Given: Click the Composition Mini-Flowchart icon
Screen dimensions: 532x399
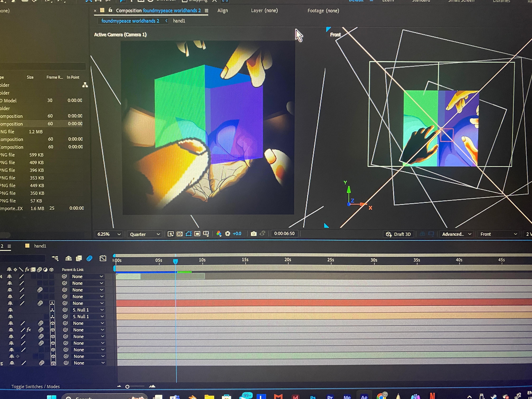Looking at the screenshot, I should click(x=55, y=258).
